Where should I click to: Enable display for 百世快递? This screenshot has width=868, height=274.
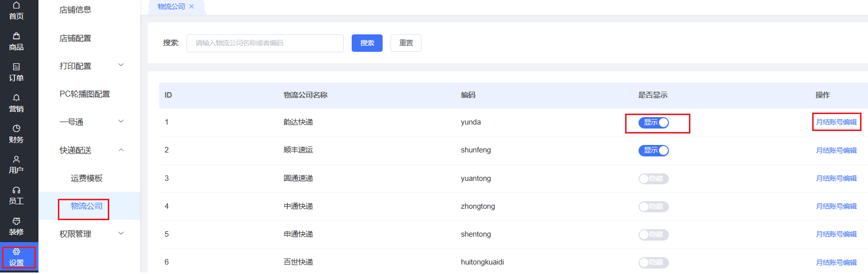coord(653,263)
